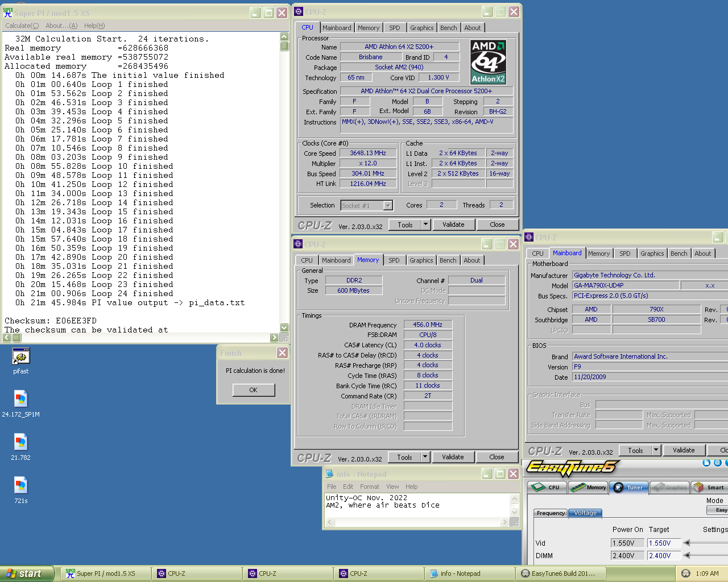
Task: Click Tools button in CPU-Z Memory window
Action: tap(404, 457)
